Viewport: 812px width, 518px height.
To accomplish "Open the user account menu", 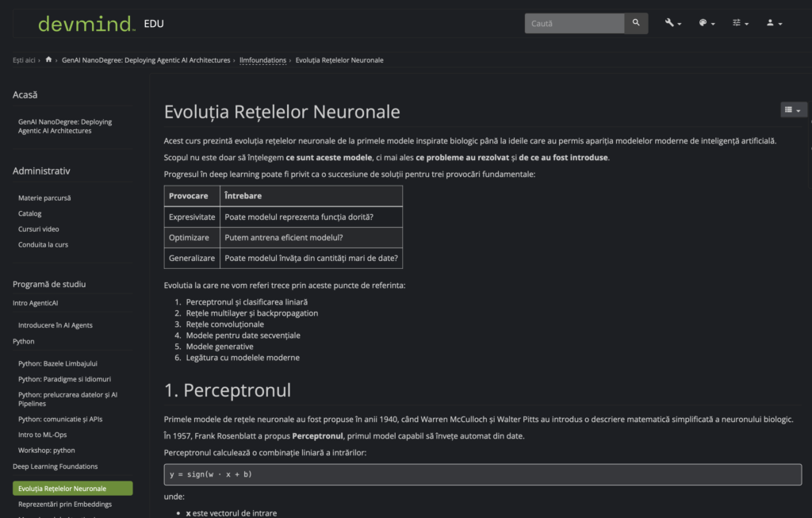I will click(x=774, y=23).
